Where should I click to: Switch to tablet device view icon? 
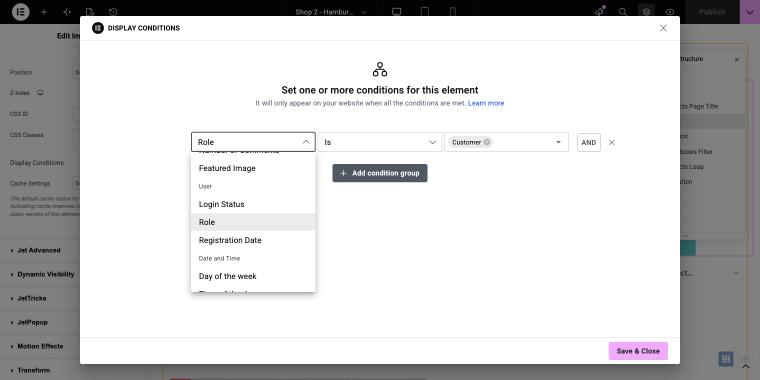425,12
